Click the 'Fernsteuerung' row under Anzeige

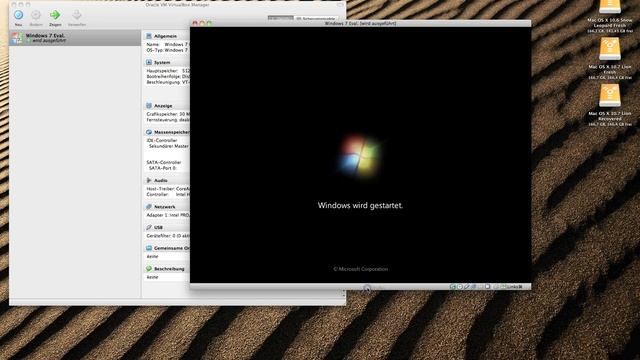168,120
